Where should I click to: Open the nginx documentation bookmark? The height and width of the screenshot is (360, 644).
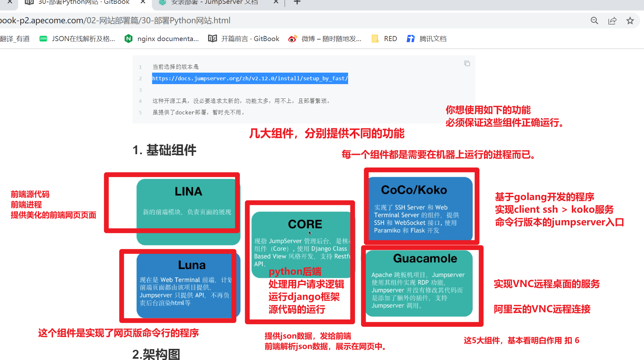click(162, 39)
